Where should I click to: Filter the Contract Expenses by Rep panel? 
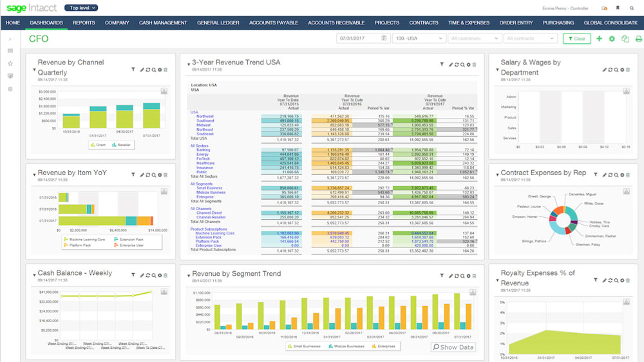coord(596,175)
